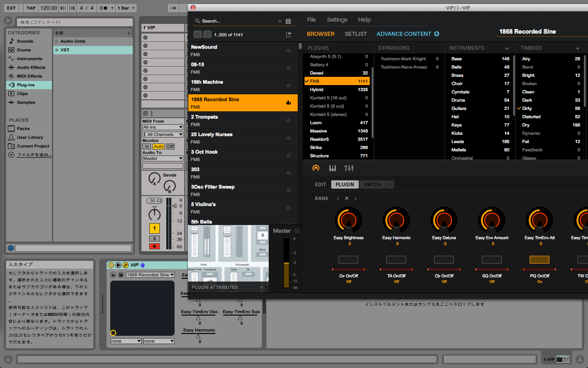Screen dimensions: 588x368
Task: Open the All Channels dropdown
Action: point(163,134)
